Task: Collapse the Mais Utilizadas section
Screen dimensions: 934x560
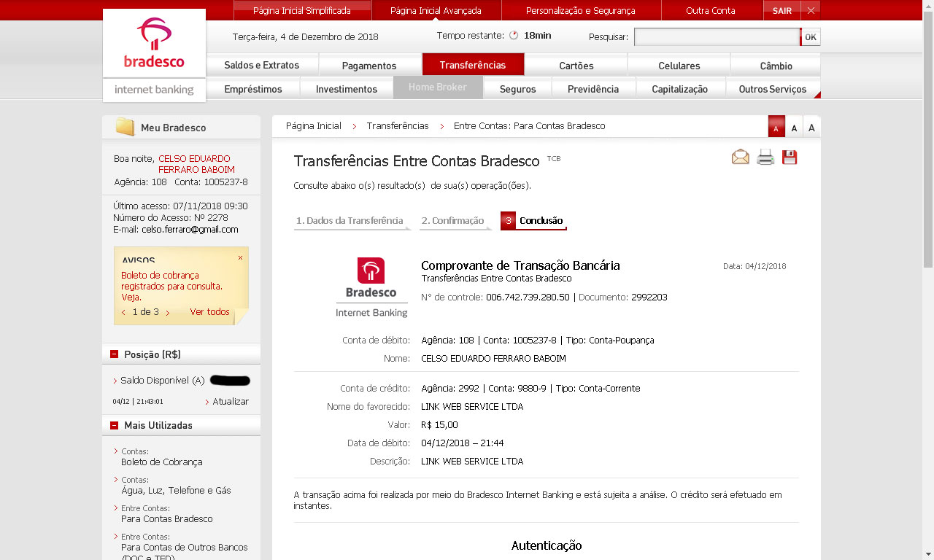Action: (x=115, y=425)
